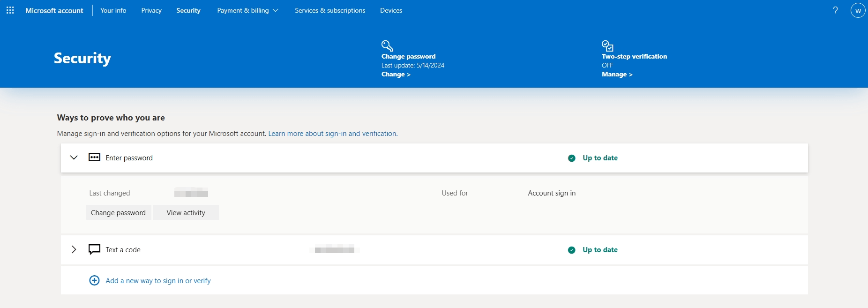Image resolution: width=868 pixels, height=308 pixels.
Task: Open the Microsoft apps launcher grid
Action: point(10,10)
